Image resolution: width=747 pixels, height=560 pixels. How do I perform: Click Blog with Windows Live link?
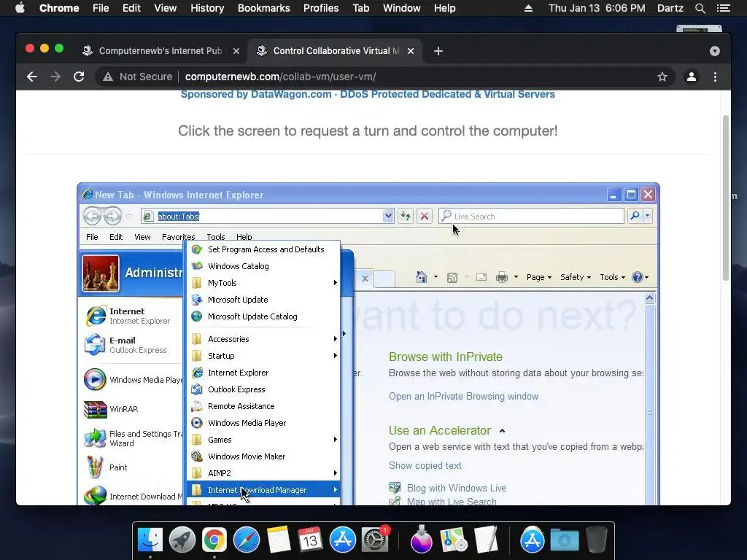(x=457, y=488)
